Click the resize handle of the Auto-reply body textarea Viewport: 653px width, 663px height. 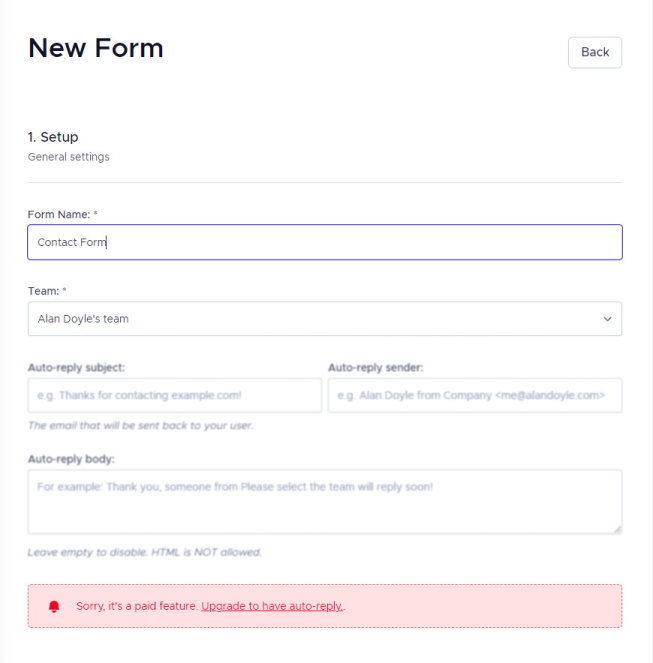click(x=618, y=529)
